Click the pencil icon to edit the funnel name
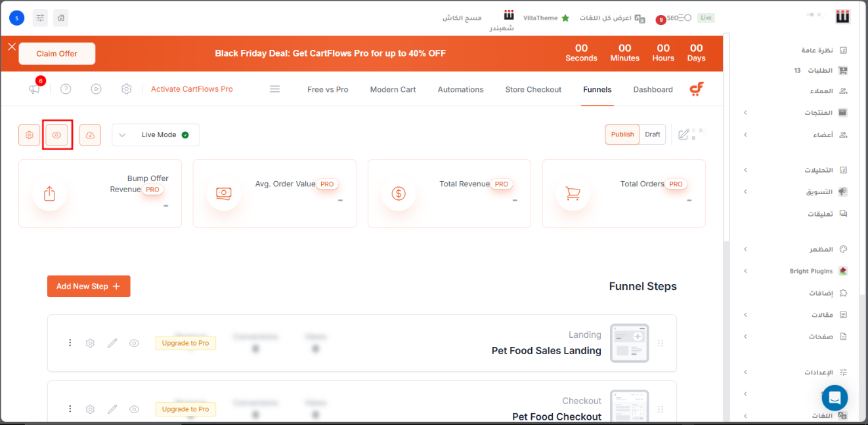 [x=684, y=134]
